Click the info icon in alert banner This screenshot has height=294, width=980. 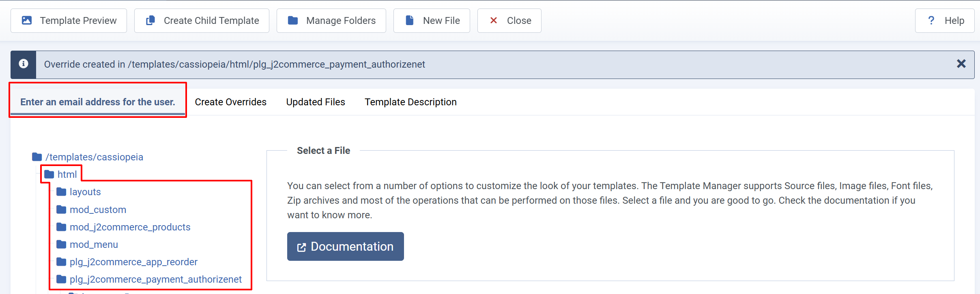tap(24, 64)
